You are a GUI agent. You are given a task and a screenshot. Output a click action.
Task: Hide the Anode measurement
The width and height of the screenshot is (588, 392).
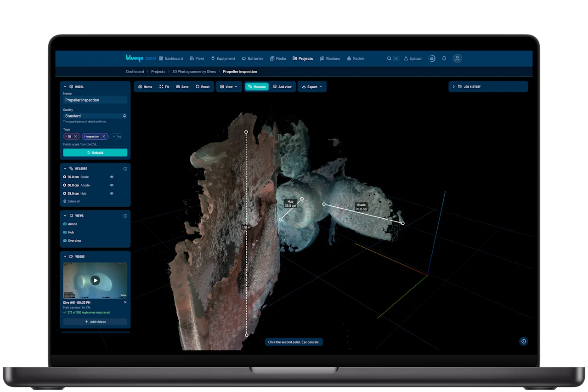tap(112, 185)
